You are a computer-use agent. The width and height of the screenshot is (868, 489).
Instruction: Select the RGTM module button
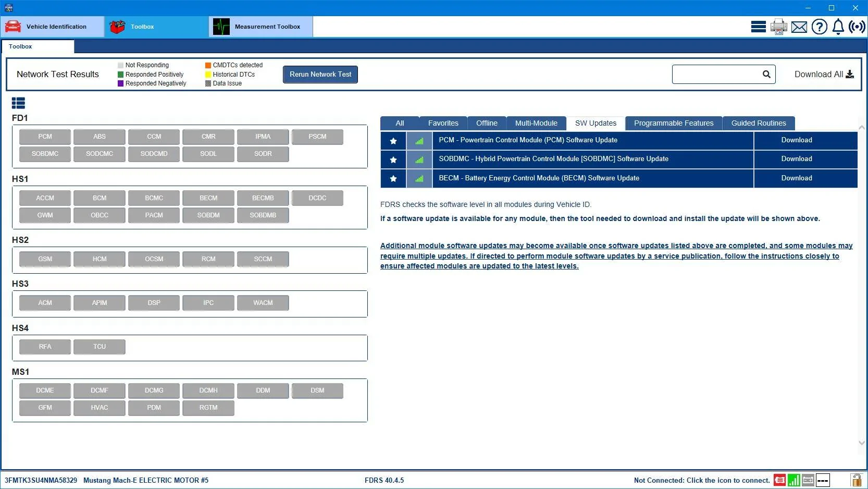[208, 408]
